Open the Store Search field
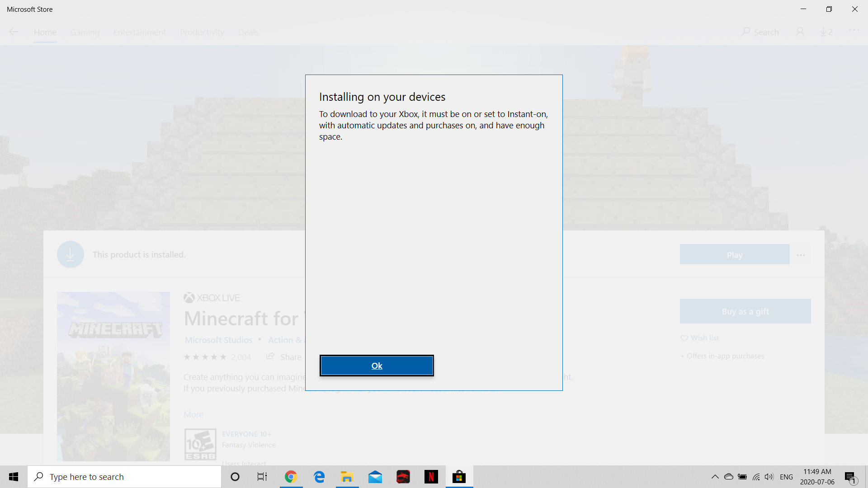Viewport: 868px width, 488px height. tap(760, 32)
